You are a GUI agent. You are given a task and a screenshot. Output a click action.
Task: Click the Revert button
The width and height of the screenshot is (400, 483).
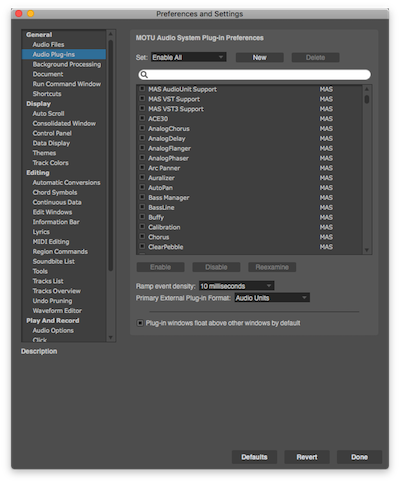pos(307,457)
